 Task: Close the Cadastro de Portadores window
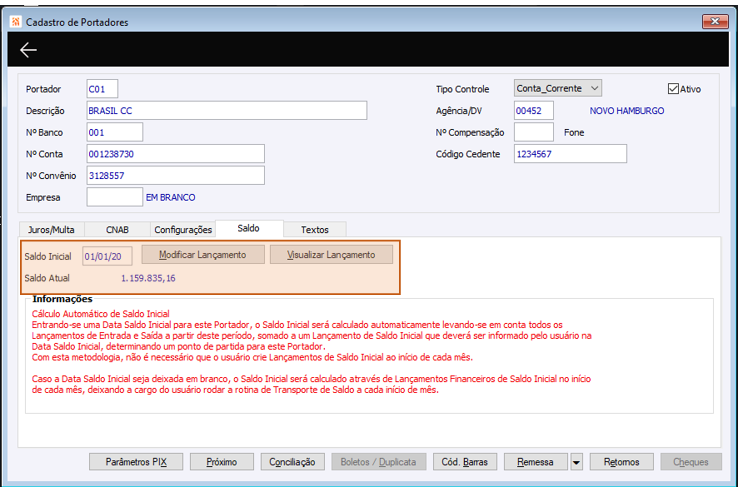[x=715, y=21]
